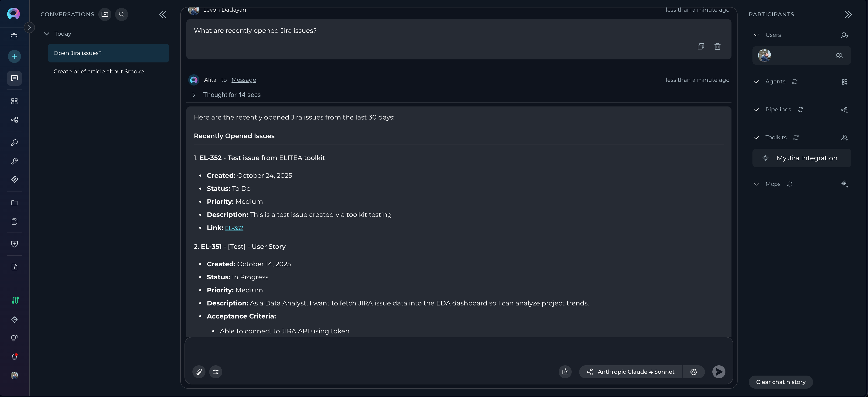Open notifications bell in sidebar

(x=14, y=356)
